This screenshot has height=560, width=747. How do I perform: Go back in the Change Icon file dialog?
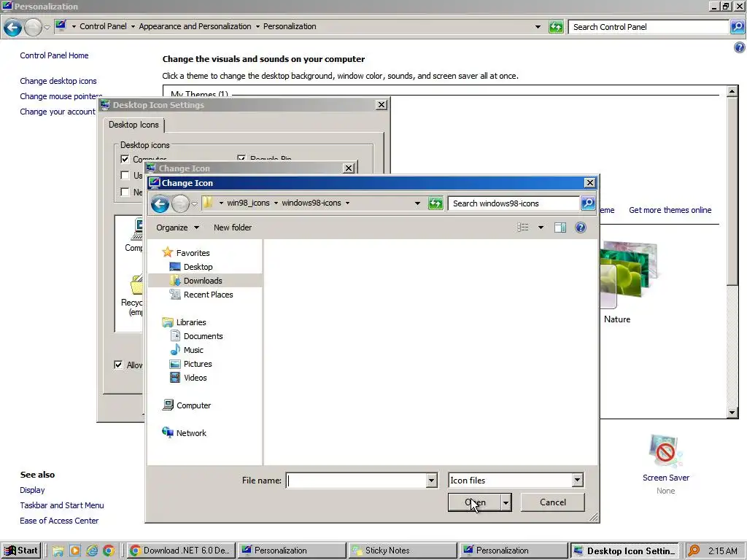click(x=160, y=204)
